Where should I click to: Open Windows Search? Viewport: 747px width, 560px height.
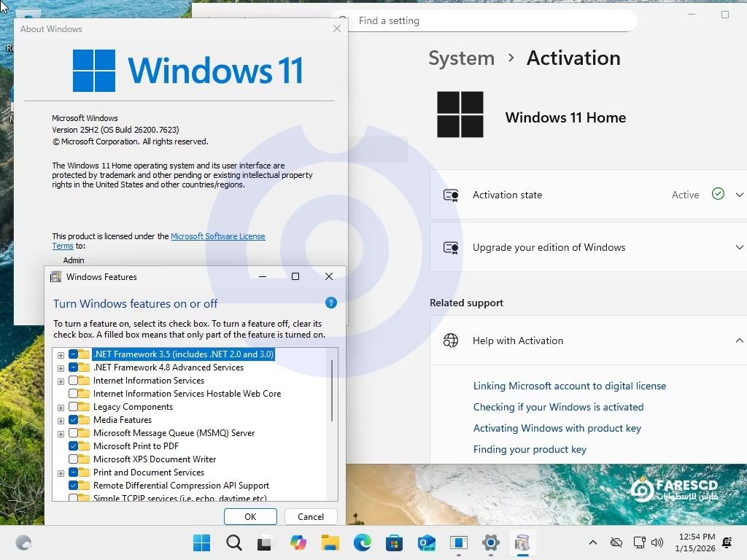coord(233,542)
